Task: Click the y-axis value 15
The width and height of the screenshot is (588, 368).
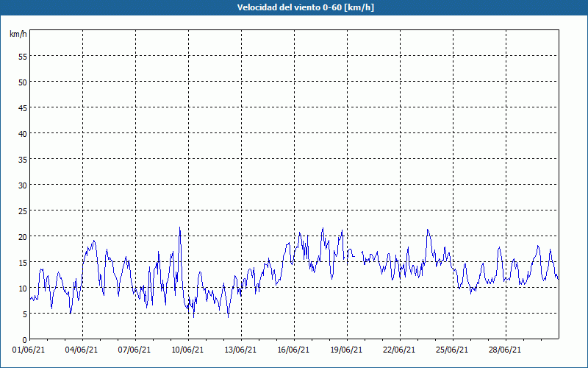Action: [23, 262]
